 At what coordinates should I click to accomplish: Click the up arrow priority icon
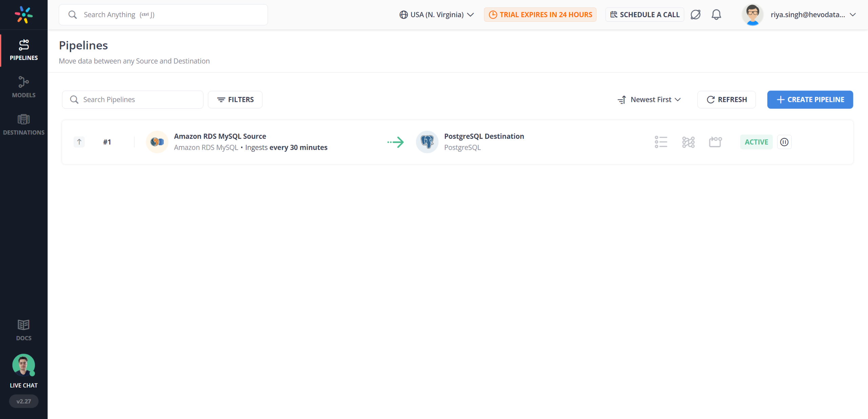(x=79, y=142)
